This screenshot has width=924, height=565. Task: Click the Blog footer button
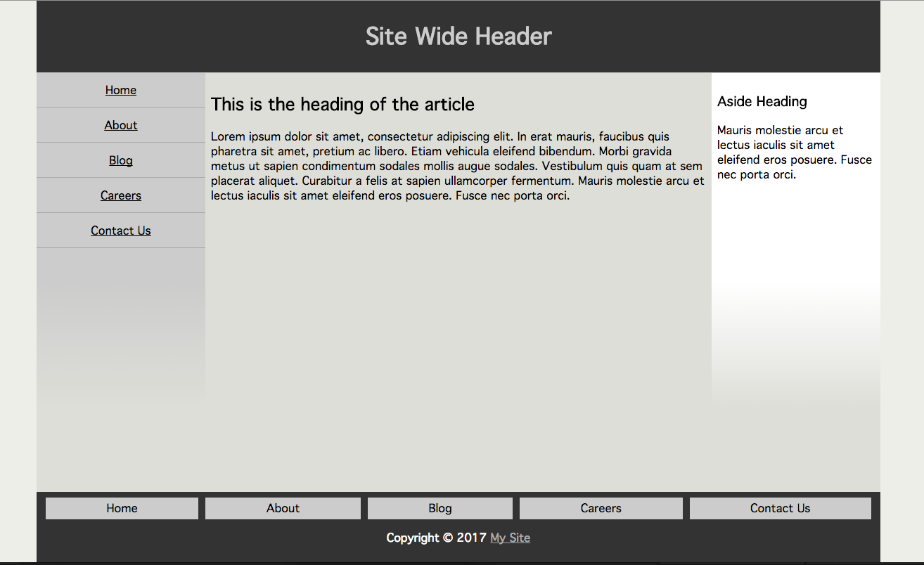pyautogui.click(x=439, y=507)
